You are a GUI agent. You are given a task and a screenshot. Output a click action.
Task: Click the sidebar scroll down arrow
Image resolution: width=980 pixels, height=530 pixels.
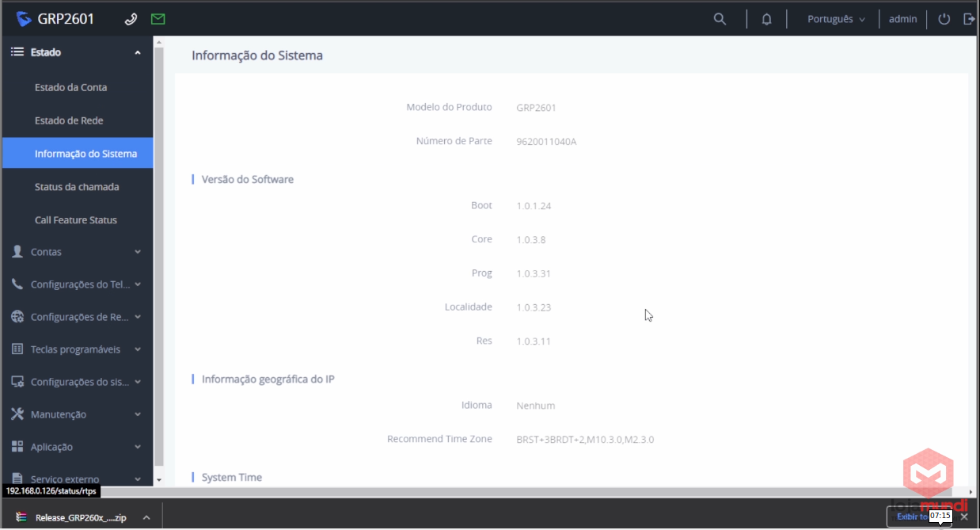tap(158, 480)
